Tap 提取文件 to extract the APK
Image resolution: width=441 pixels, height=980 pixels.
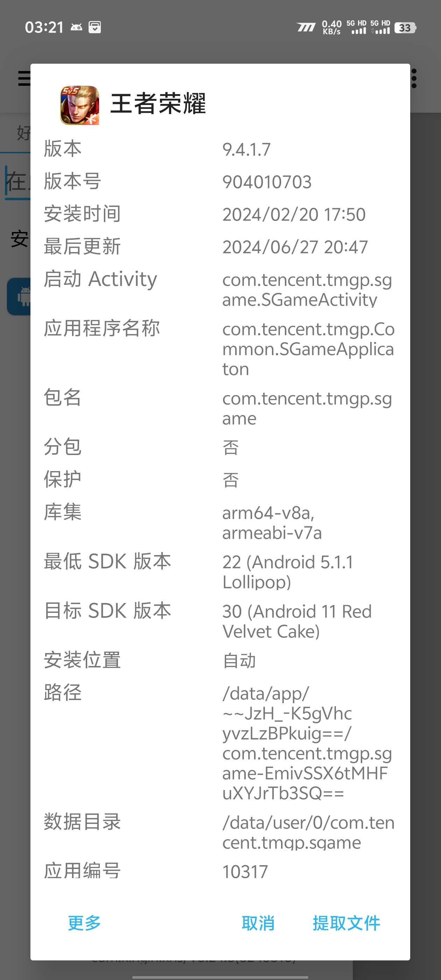click(346, 923)
